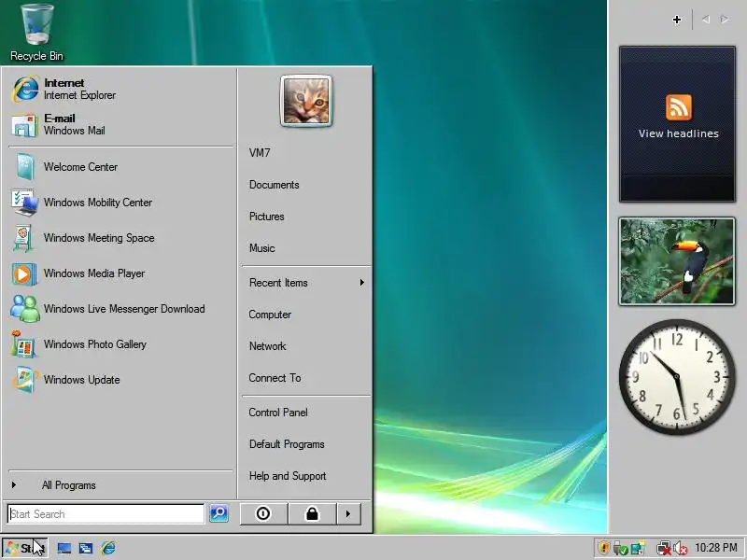Open Windows Meeting Space
747x560 pixels.
coord(121,238)
